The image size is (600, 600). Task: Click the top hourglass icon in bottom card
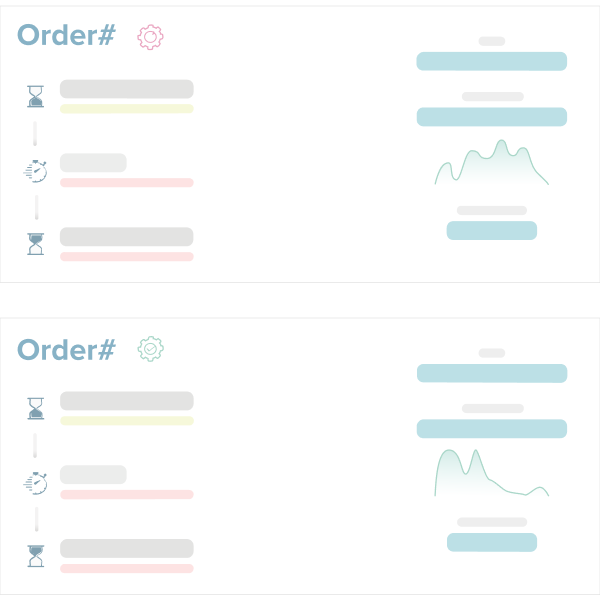(x=36, y=409)
